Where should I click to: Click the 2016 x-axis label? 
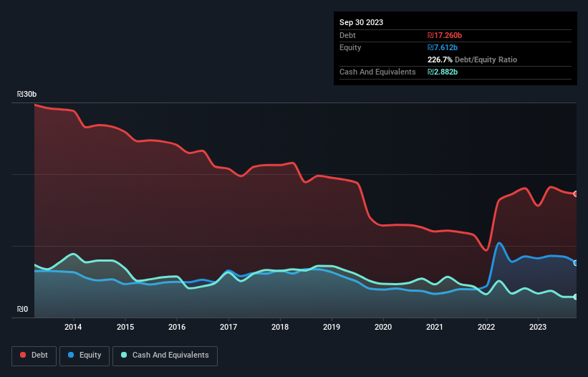pyautogui.click(x=177, y=327)
